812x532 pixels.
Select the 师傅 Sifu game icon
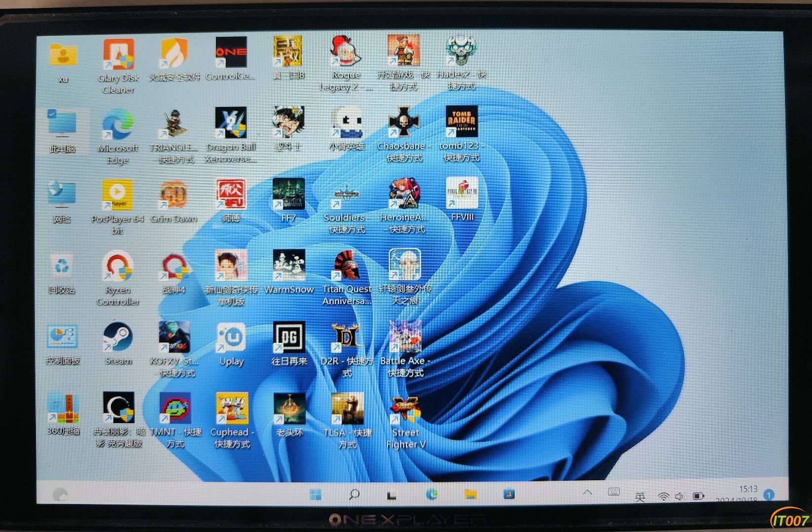(231, 194)
